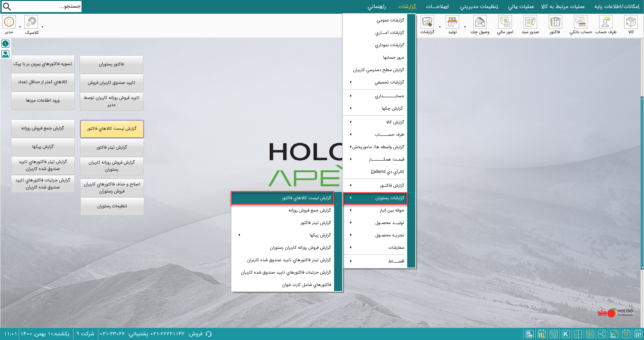Open the تنظيمات مديريتي menu
Image resolution: width=644 pixels, height=340 pixels.
(x=479, y=6)
